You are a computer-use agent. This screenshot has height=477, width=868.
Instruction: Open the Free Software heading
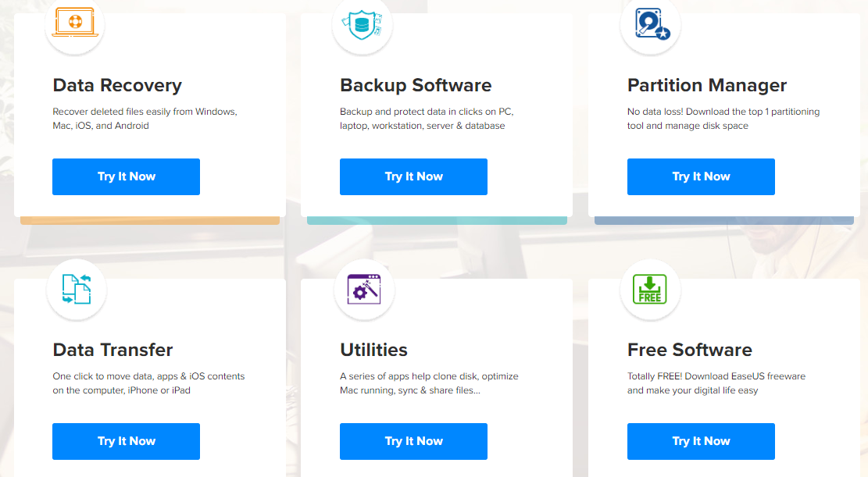690,350
